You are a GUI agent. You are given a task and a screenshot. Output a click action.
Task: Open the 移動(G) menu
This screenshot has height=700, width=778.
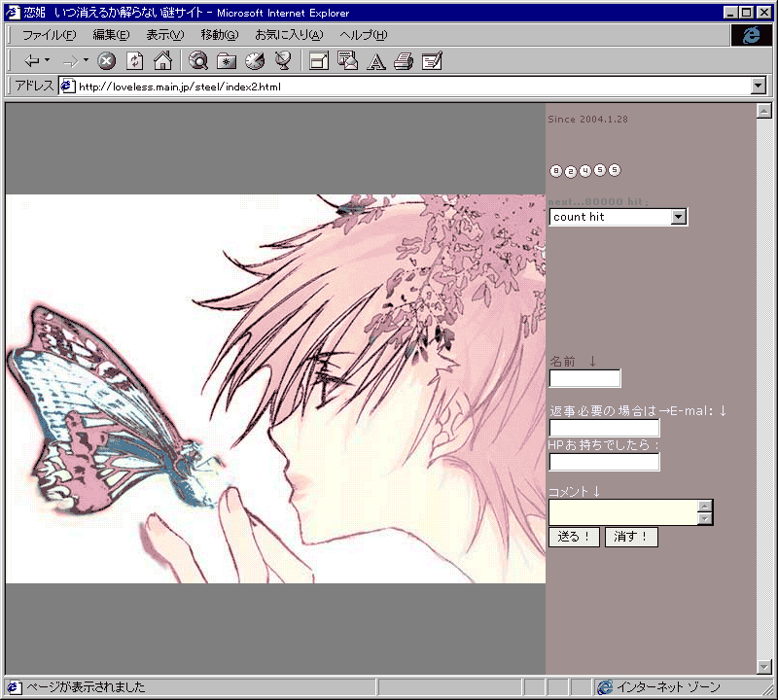point(220,35)
